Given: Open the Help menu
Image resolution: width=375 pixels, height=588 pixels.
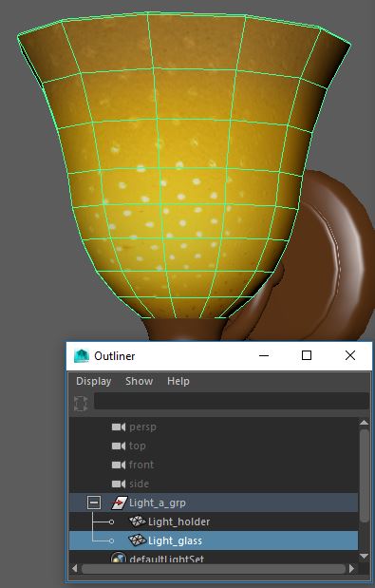Looking at the screenshot, I should 178,381.
